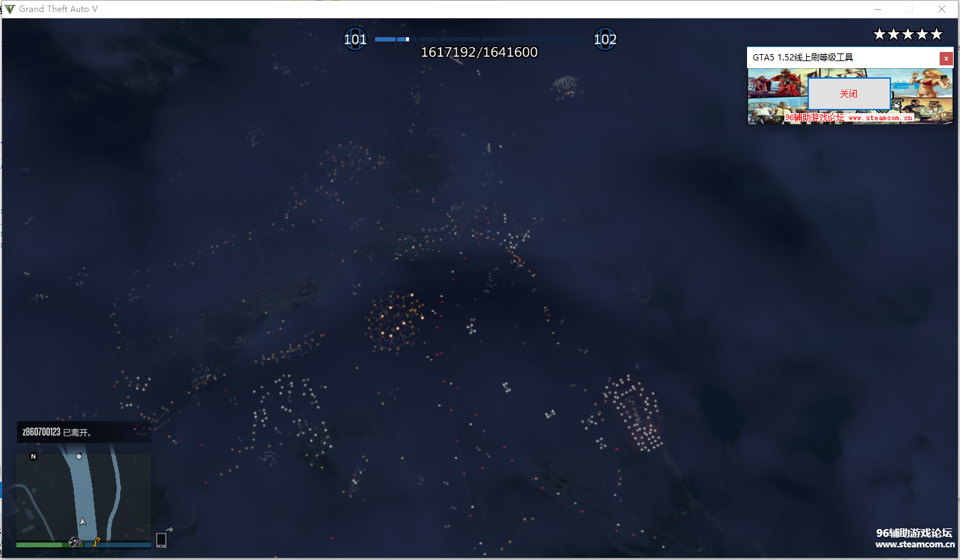Click the minimap in the lower-left corner
The width and height of the screenshot is (960, 560).
pos(84,497)
